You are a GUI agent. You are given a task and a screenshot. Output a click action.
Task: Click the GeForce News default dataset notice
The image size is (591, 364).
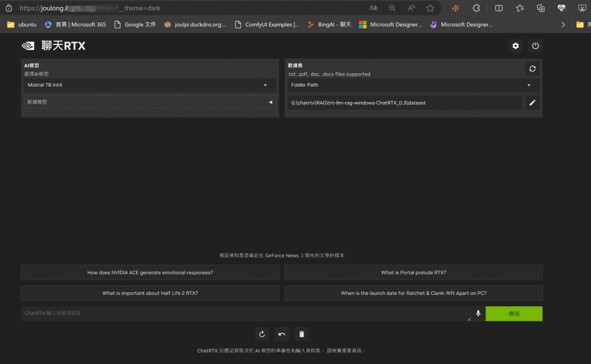[282, 256]
